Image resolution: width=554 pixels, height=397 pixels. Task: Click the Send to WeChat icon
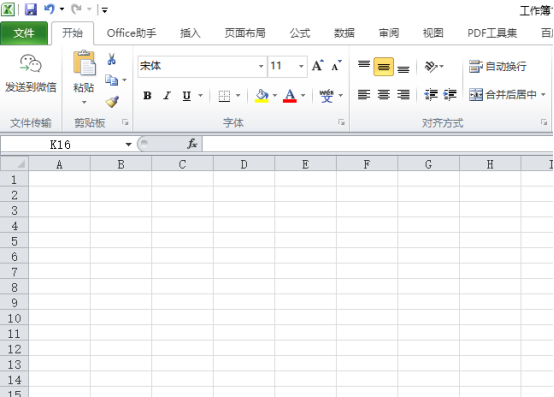(31, 64)
